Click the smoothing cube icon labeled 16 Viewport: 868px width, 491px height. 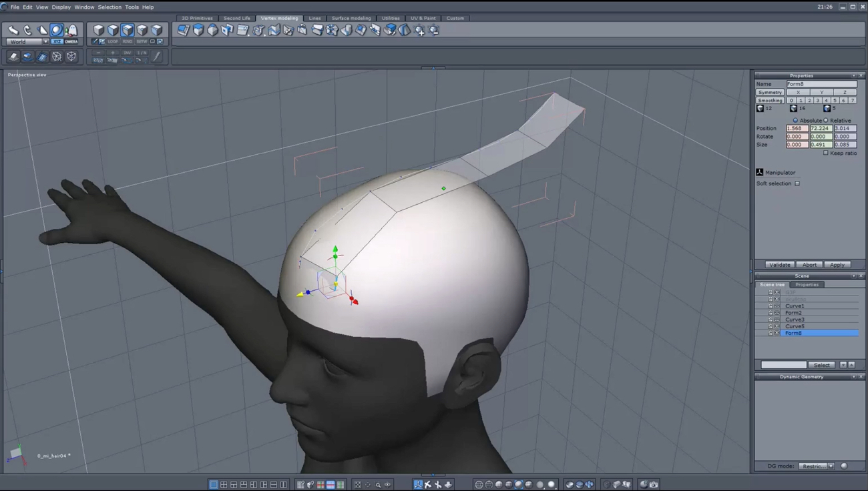pyautogui.click(x=794, y=108)
